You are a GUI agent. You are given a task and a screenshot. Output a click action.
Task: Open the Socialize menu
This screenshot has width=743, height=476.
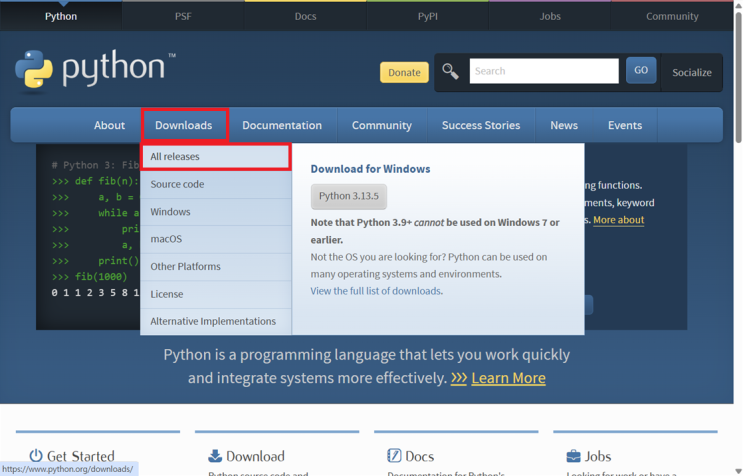pyautogui.click(x=692, y=72)
